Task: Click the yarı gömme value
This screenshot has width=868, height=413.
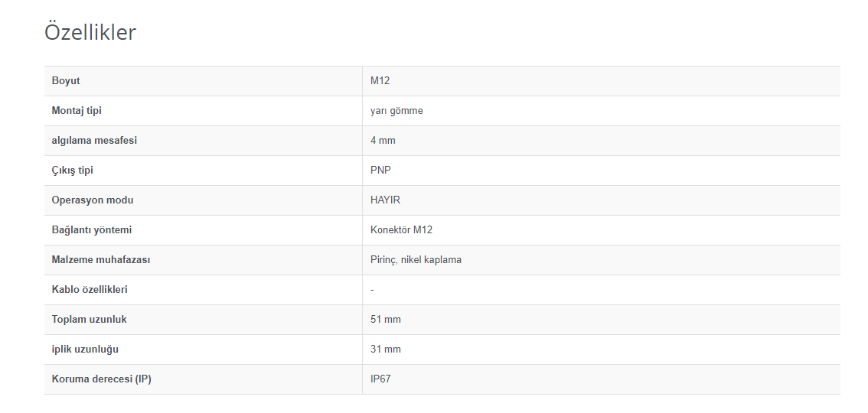Action: coord(396,111)
